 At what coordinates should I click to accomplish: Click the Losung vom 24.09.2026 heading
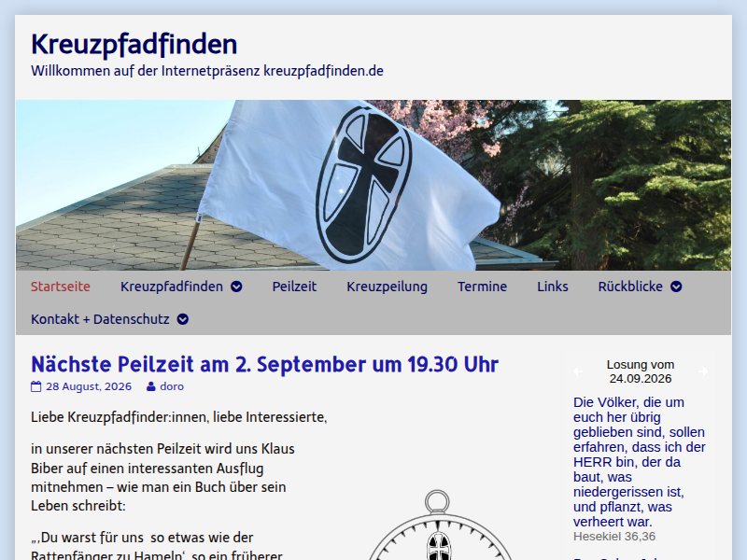[x=641, y=371]
